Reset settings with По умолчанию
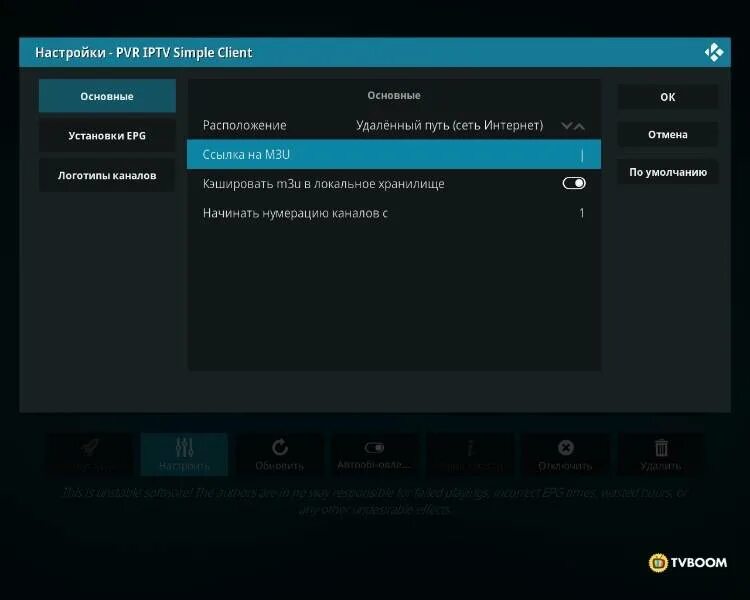The width and height of the screenshot is (750, 600). (667, 172)
